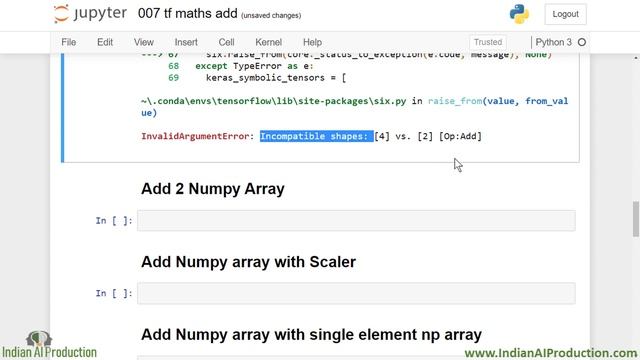Open the File menu
This screenshot has height=360, width=640.
point(69,42)
